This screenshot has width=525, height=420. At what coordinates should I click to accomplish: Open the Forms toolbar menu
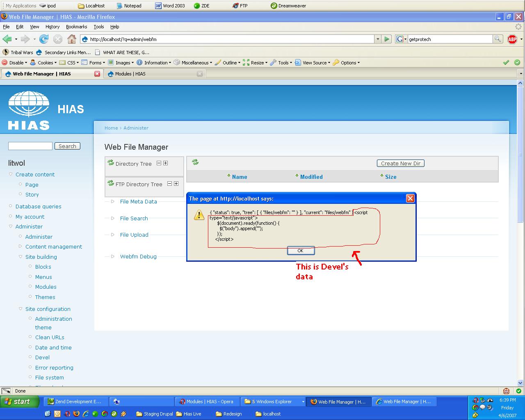point(93,63)
